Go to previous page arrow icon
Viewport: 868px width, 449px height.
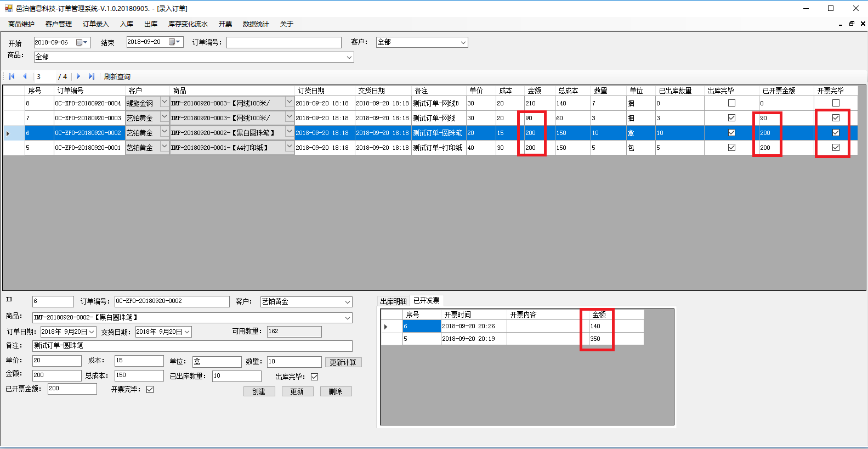click(x=25, y=76)
